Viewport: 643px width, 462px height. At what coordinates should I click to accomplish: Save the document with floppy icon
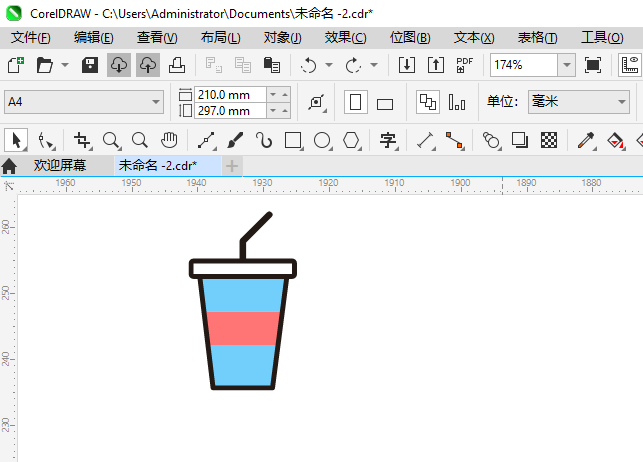pyautogui.click(x=90, y=65)
